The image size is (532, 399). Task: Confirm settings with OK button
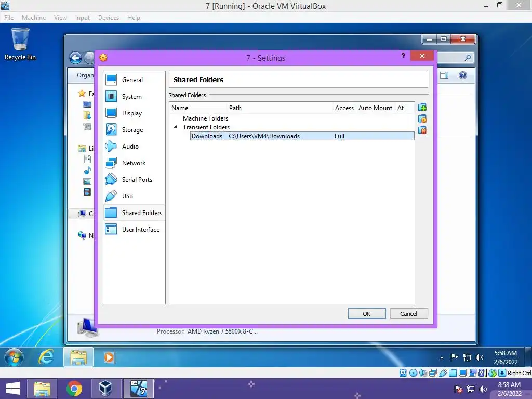367,313
